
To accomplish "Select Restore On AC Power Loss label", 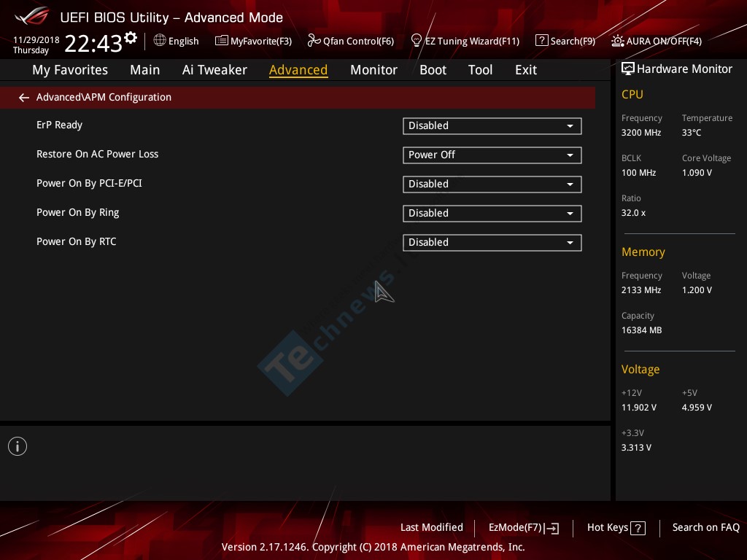I will click(97, 155).
